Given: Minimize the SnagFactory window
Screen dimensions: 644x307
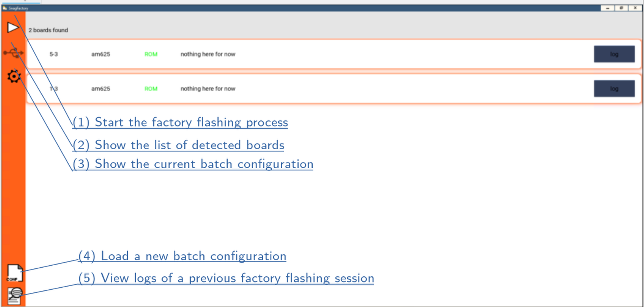Looking at the screenshot, I should click(607, 8).
